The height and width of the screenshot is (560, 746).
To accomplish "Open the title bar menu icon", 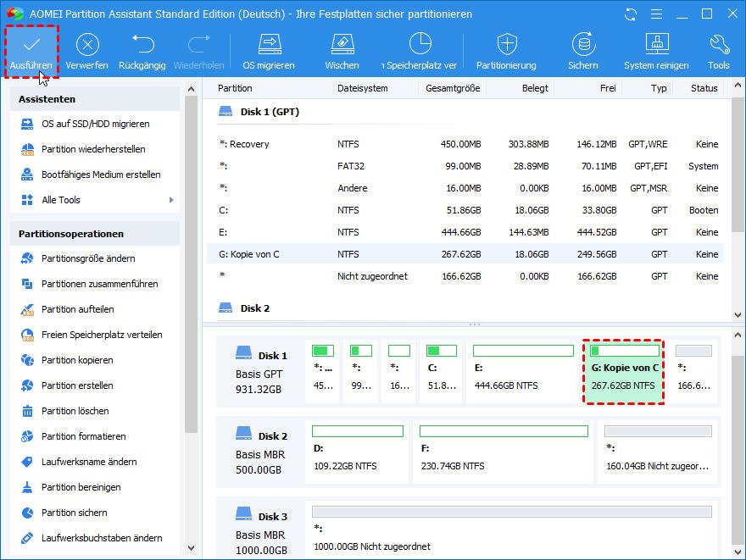I will (x=656, y=14).
